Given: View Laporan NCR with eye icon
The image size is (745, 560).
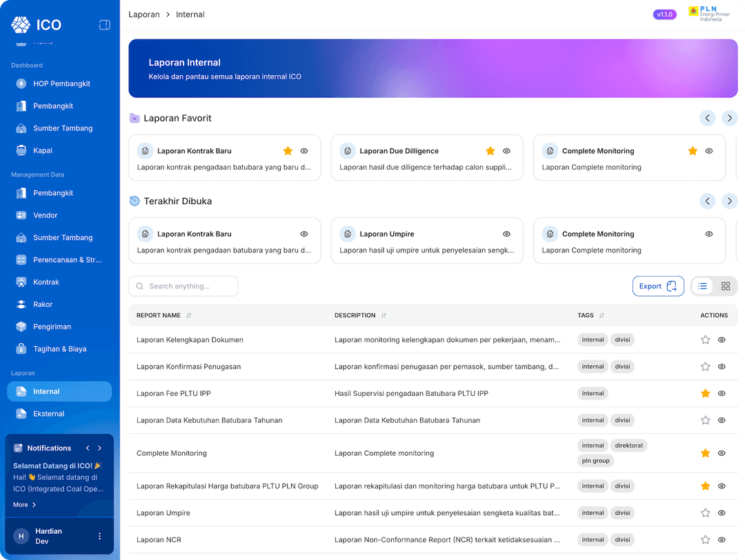Looking at the screenshot, I should [x=722, y=539].
